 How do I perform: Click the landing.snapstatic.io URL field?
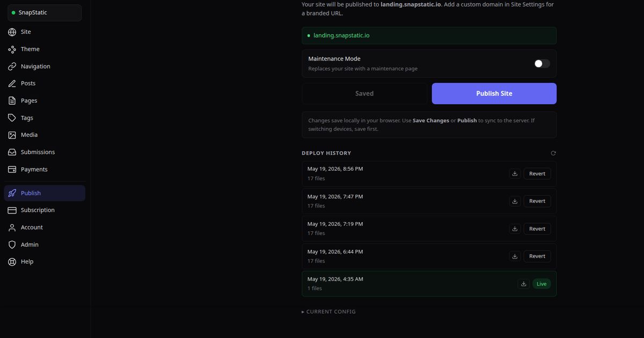click(x=429, y=35)
